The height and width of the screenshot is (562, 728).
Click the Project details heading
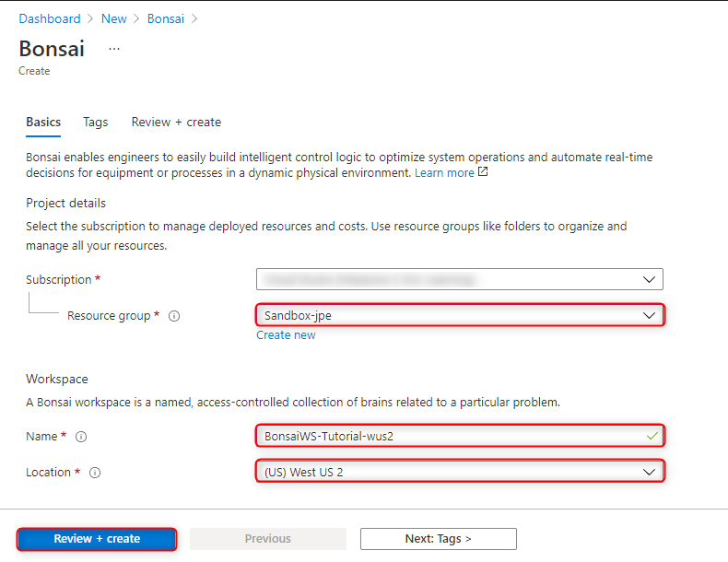point(66,204)
